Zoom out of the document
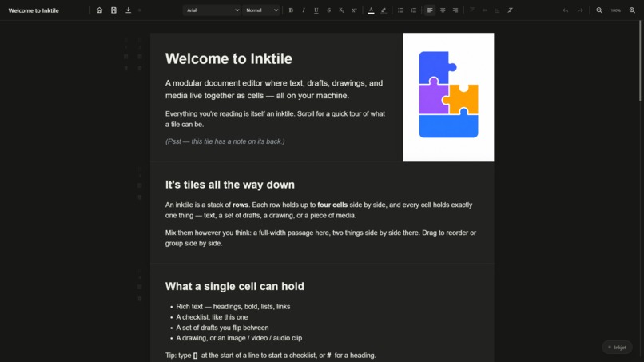644x362 pixels. (599, 10)
